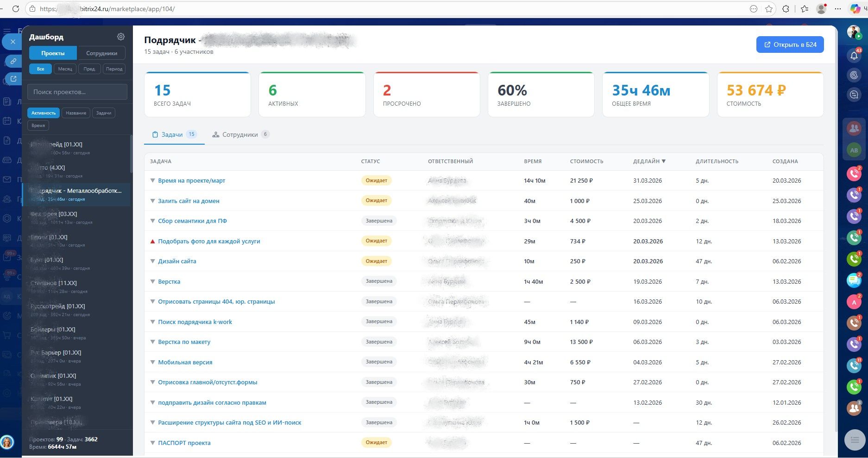Expand the 'Дизайн сайта' task row
The image size is (868, 458).
coord(152,261)
